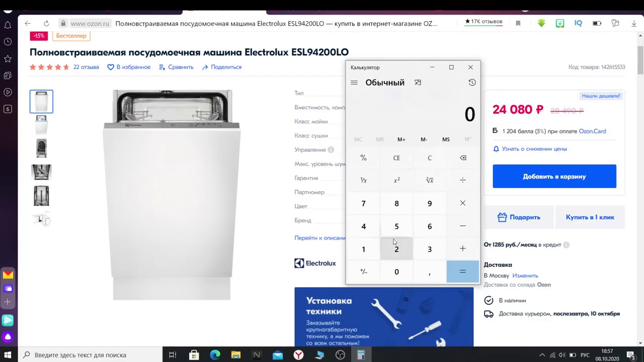Image resolution: width=644 pixels, height=362 pixels.
Task: Click info icon next to credit offer
Action: [x=566, y=245]
